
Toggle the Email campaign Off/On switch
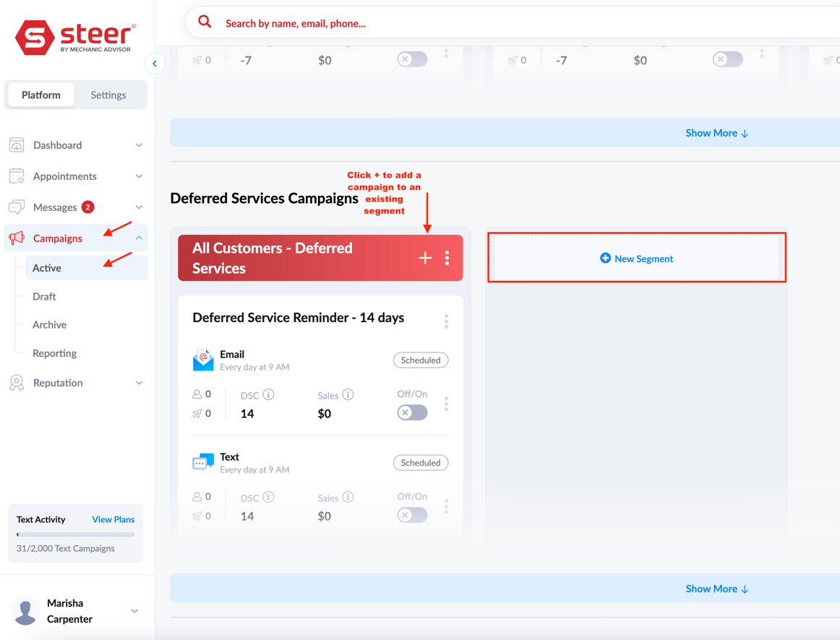(x=413, y=412)
